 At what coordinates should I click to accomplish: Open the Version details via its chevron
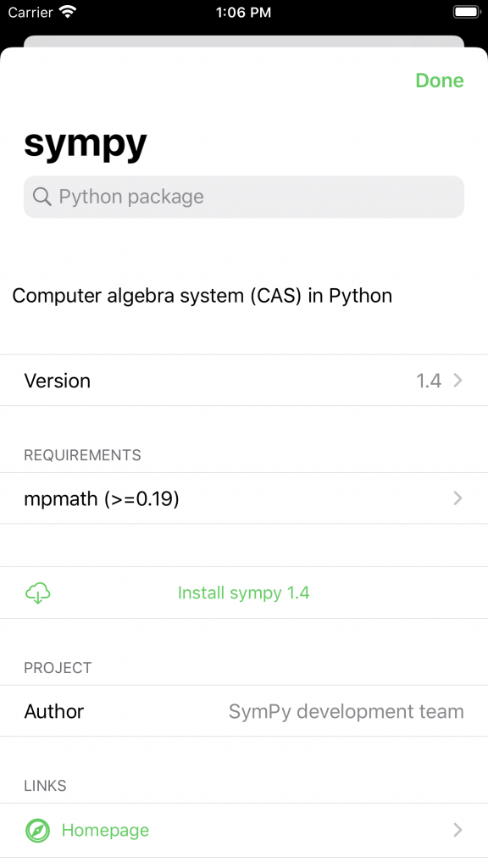tap(457, 381)
